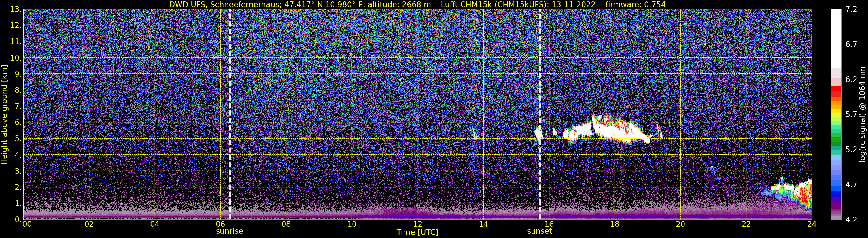The height and width of the screenshot is (238, 868).
Task: Click the height axis tick '8.'
Action: click(18, 90)
